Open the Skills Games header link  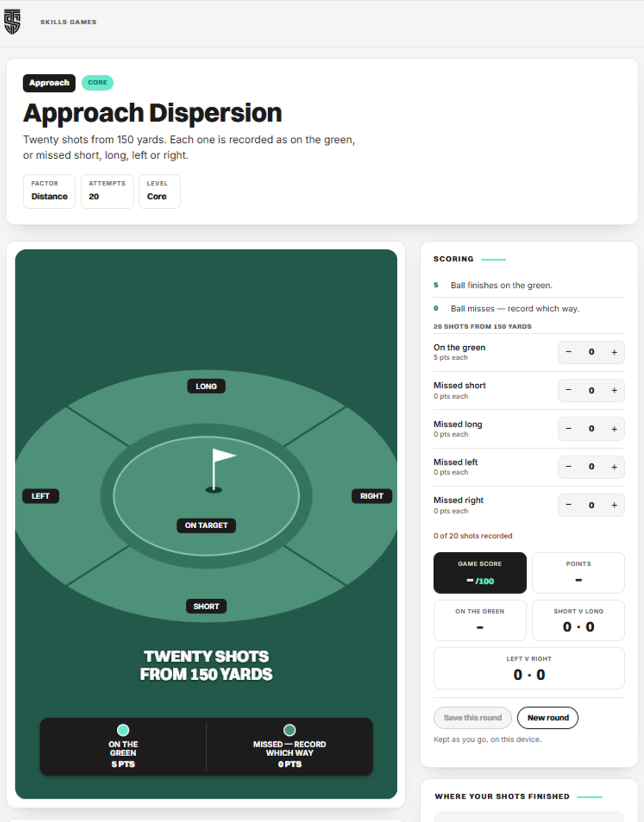[69, 22]
